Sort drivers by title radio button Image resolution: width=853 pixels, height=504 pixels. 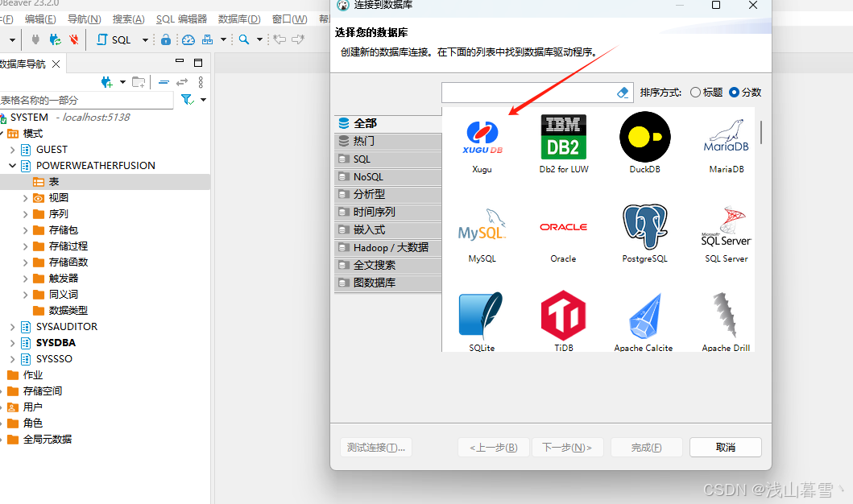[x=695, y=93]
